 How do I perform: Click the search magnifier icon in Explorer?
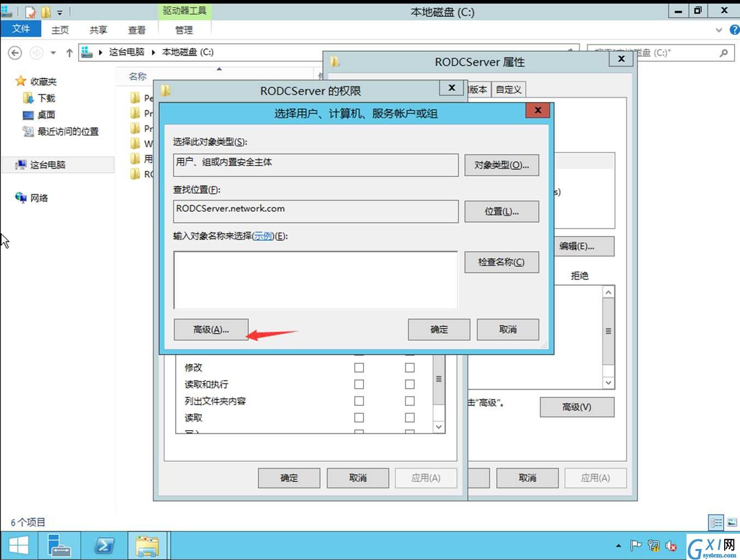point(724,53)
